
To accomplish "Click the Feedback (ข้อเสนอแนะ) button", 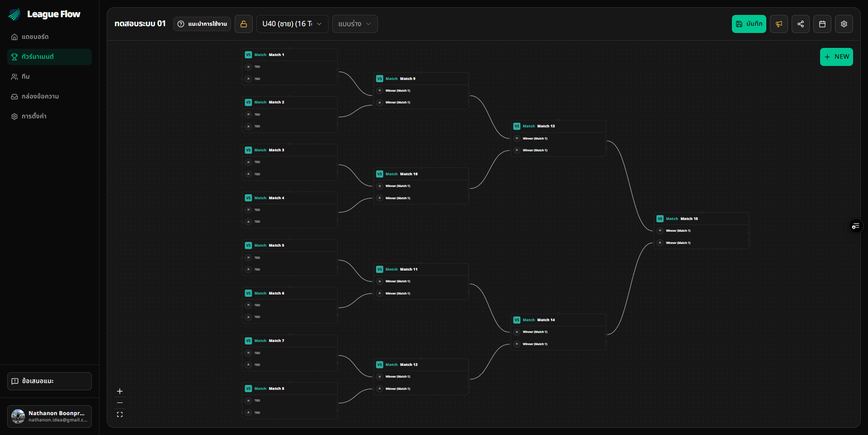I will (49, 381).
